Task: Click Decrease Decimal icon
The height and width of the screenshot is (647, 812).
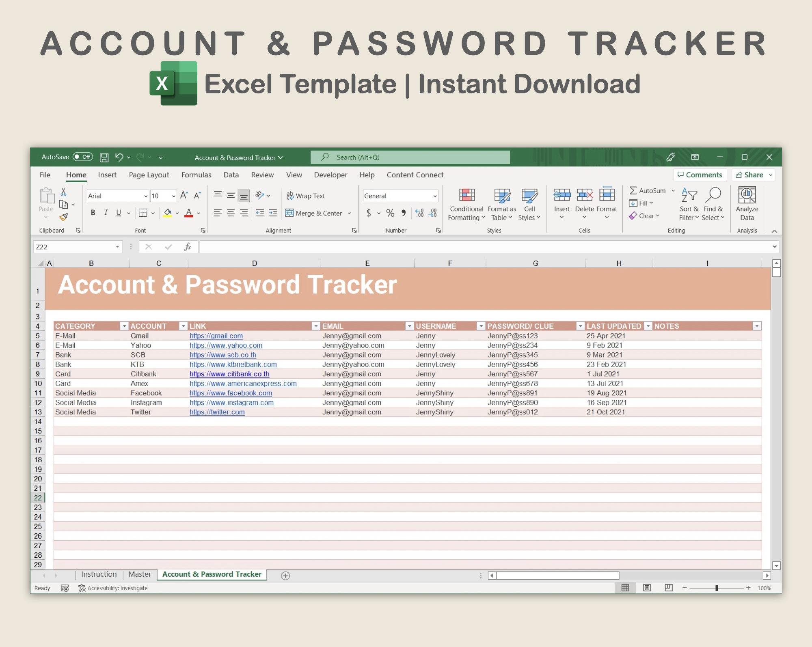Action: [x=433, y=213]
